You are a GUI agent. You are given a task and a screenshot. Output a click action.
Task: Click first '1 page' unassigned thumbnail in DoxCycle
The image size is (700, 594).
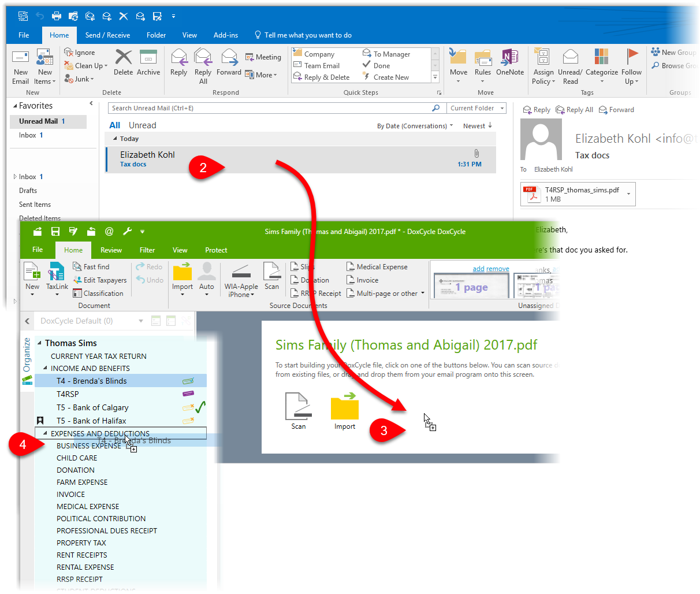tap(471, 285)
